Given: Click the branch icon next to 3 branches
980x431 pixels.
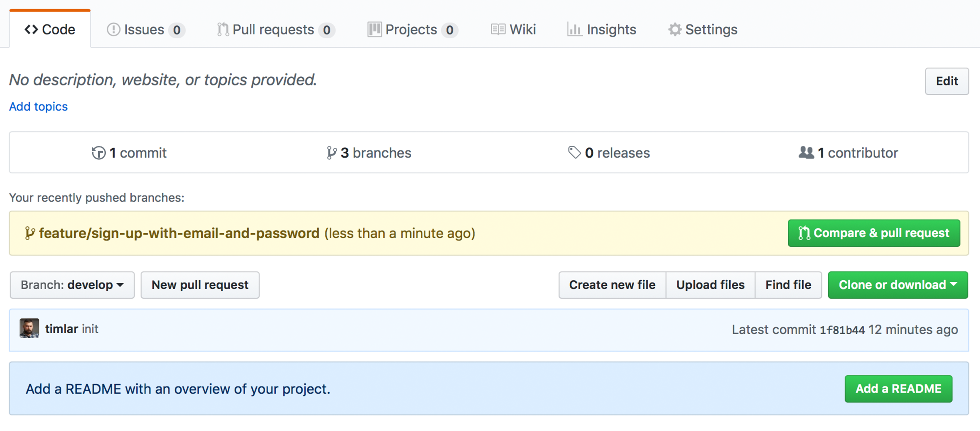Looking at the screenshot, I should [331, 153].
